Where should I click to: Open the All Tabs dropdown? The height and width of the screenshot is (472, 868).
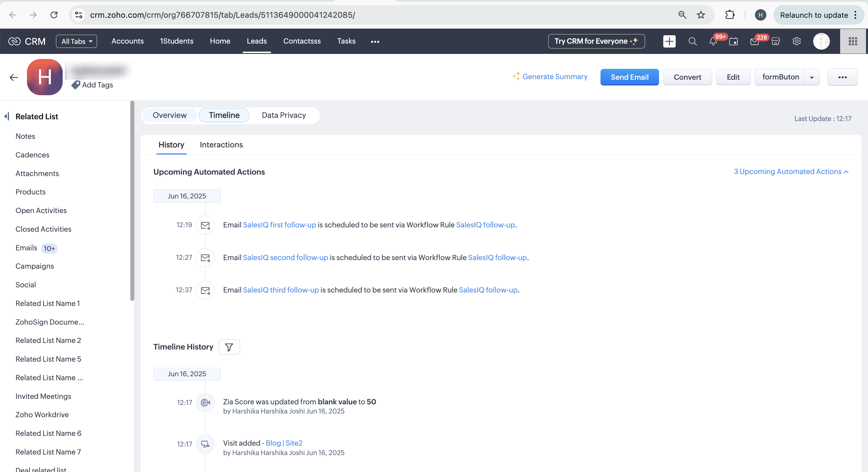click(x=76, y=41)
